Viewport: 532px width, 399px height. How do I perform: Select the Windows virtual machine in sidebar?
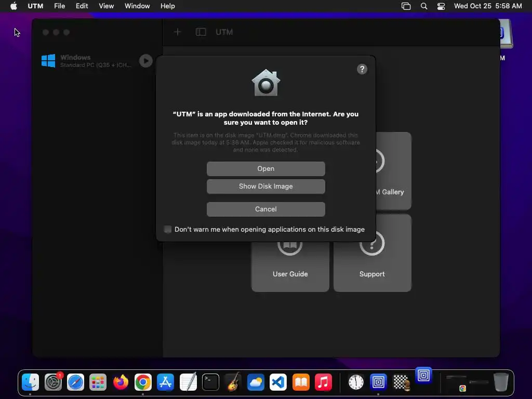pos(97,61)
